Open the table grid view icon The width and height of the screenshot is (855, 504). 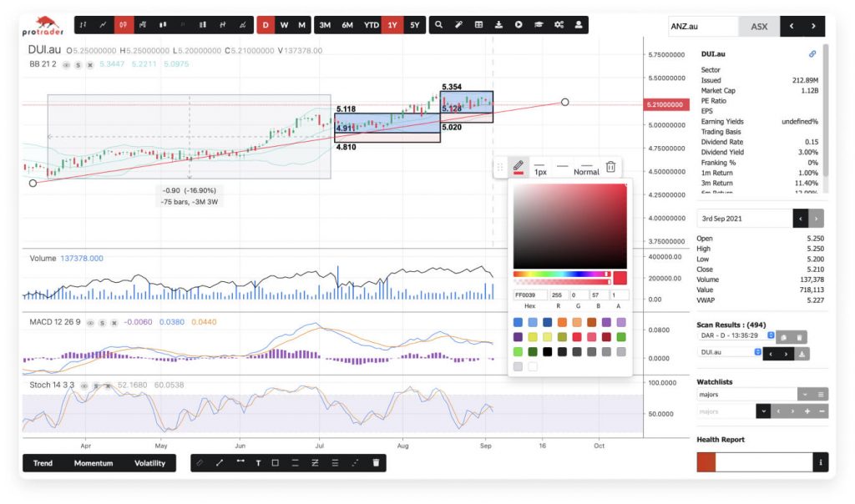478,24
